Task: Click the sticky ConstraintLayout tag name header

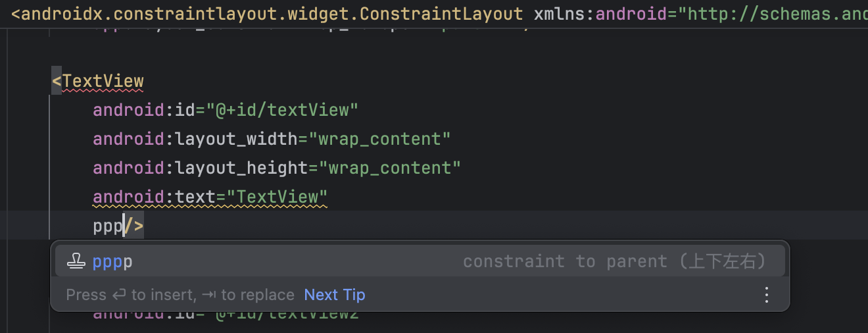Action: coord(272,14)
